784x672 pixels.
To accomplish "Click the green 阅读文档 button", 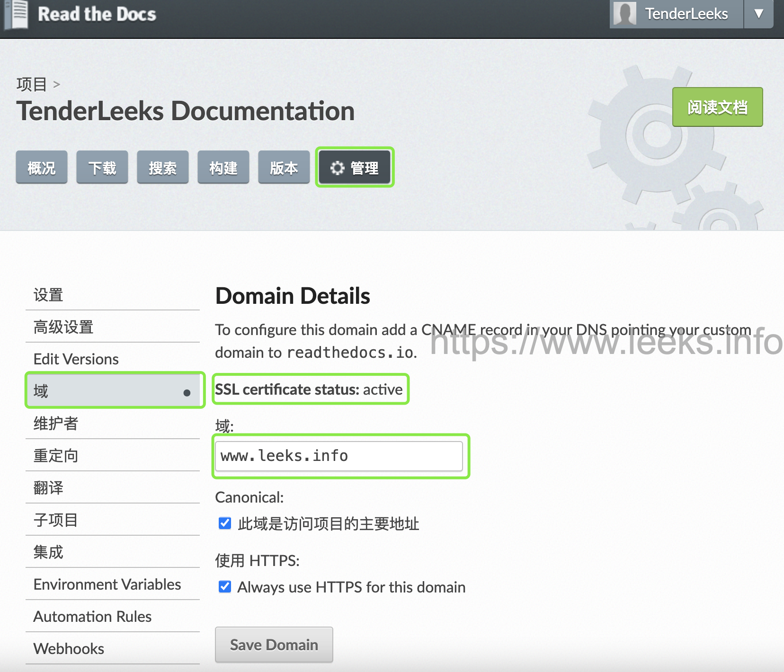I will 717,107.
